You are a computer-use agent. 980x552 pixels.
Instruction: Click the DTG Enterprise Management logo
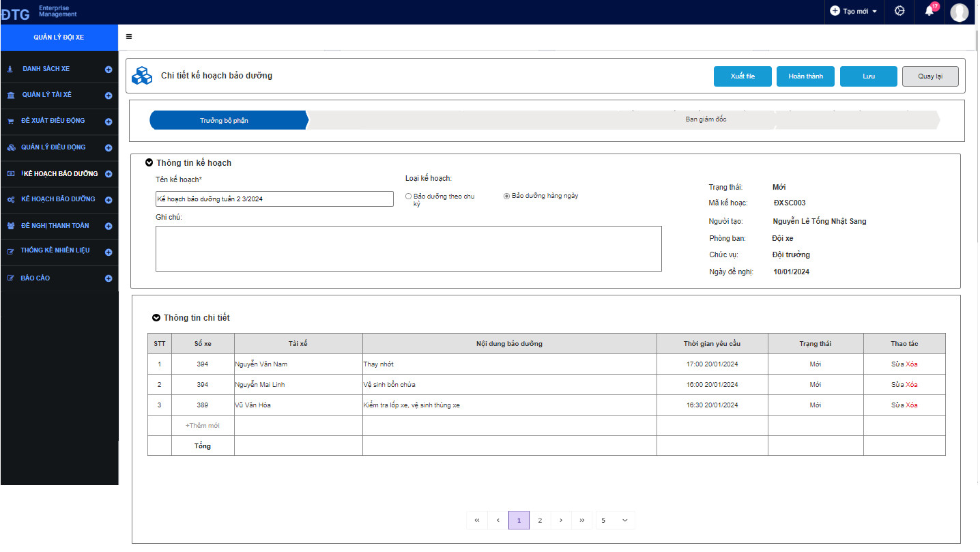(x=39, y=12)
